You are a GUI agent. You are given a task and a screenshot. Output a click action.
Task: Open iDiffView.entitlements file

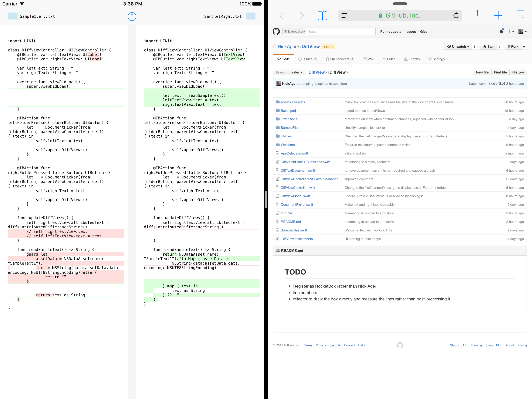pyautogui.click(x=297, y=239)
